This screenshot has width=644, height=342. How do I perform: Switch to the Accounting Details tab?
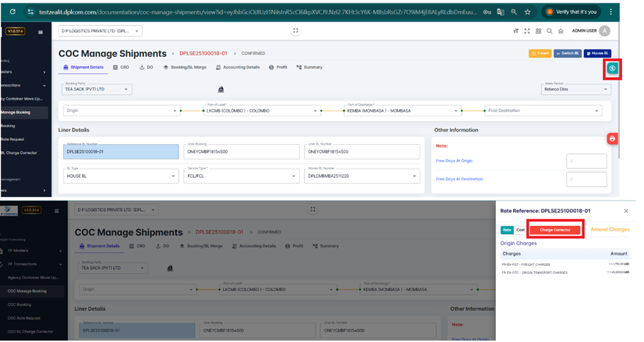tap(238, 67)
